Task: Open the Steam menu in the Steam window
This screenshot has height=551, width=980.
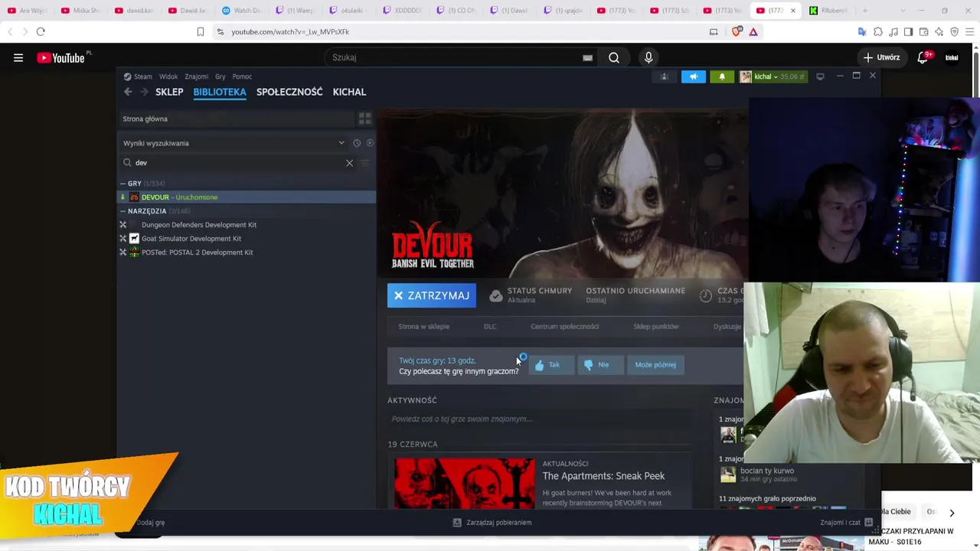Action: [x=138, y=77]
